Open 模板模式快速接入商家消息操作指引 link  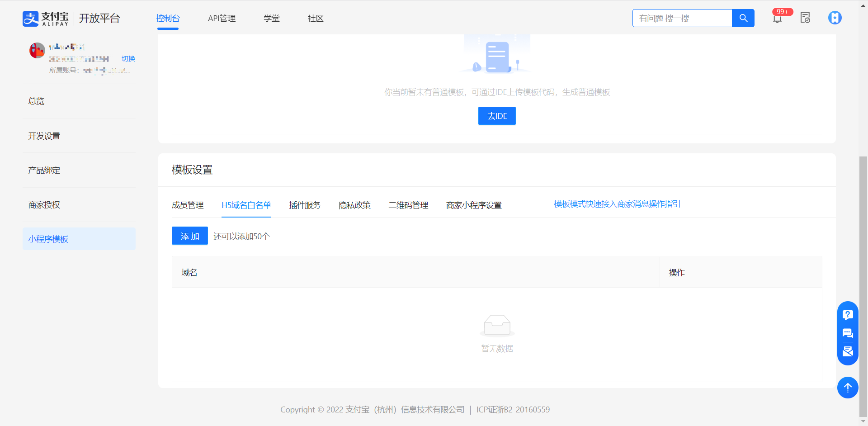617,204
